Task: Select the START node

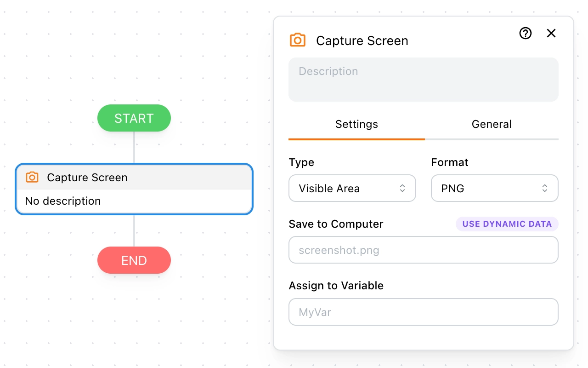Action: (134, 118)
